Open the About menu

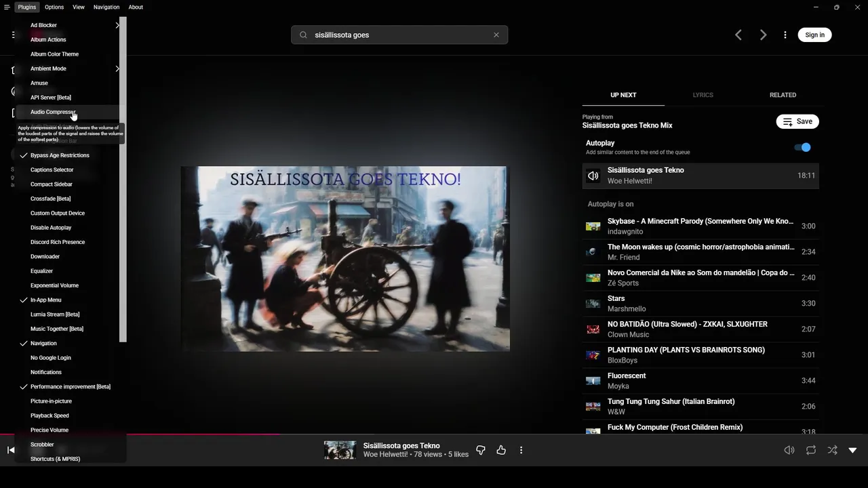(x=136, y=7)
